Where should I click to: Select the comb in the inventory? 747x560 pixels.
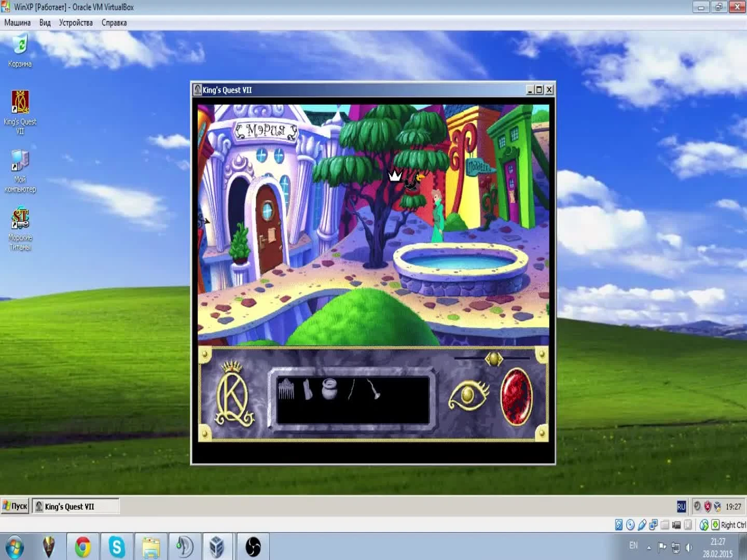[x=286, y=389]
